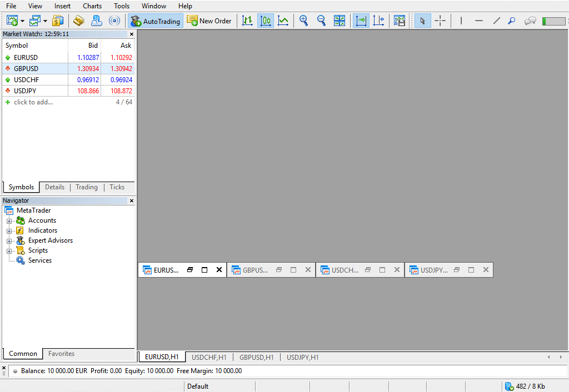Select the line chart display icon
The height and width of the screenshot is (392, 569).
click(283, 21)
